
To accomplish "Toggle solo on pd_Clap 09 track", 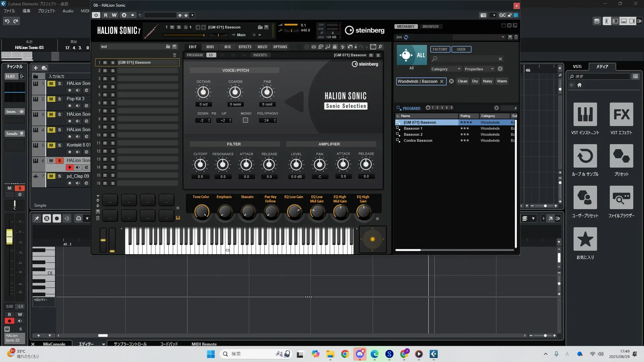I will pyautogui.click(x=59, y=176).
